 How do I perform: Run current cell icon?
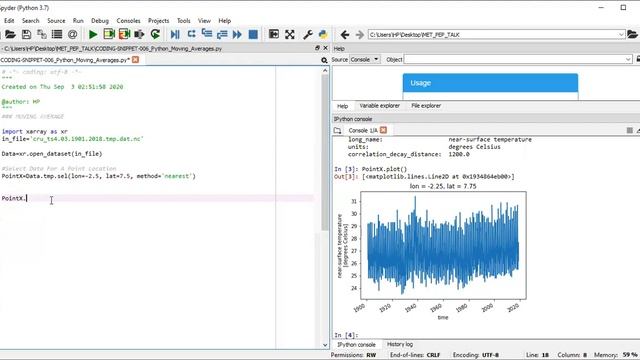click(x=109, y=34)
